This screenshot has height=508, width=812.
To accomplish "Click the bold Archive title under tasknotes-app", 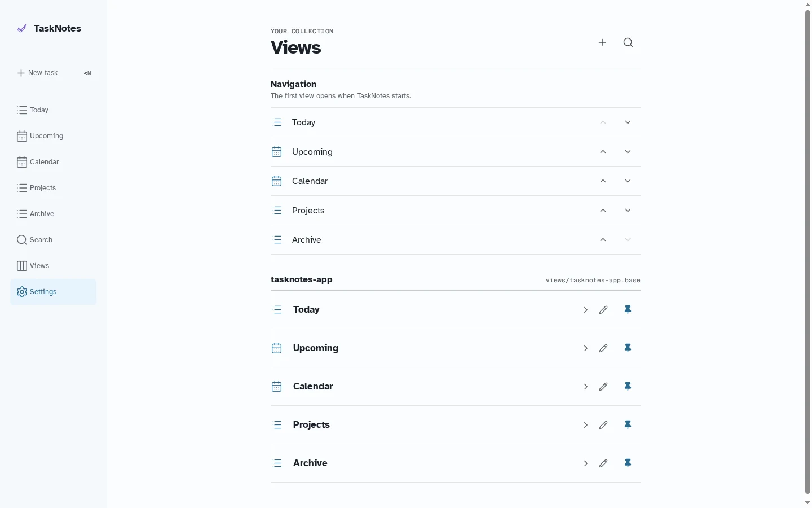I will point(310,463).
